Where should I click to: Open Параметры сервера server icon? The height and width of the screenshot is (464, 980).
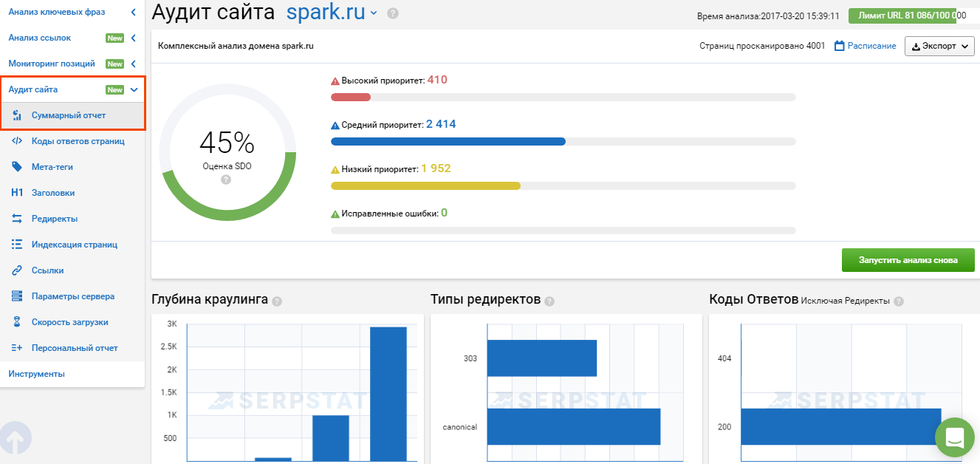click(16, 296)
